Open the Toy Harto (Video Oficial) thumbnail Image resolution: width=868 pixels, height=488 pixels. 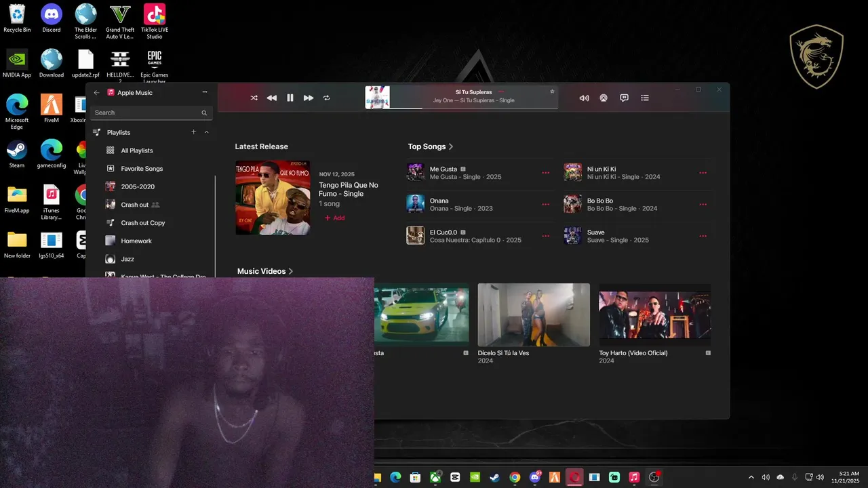[654, 314]
